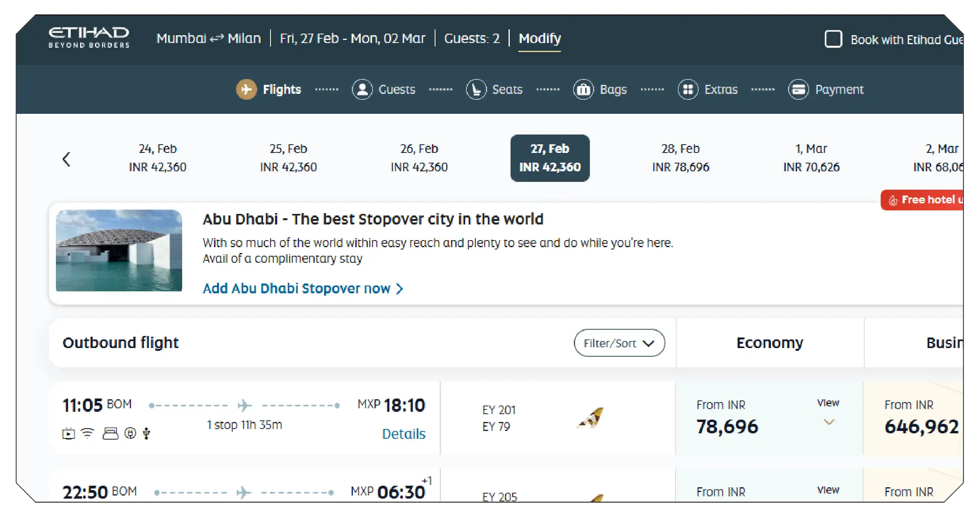980x517 pixels.
Task: Click the Seats selection icon
Action: tap(475, 89)
